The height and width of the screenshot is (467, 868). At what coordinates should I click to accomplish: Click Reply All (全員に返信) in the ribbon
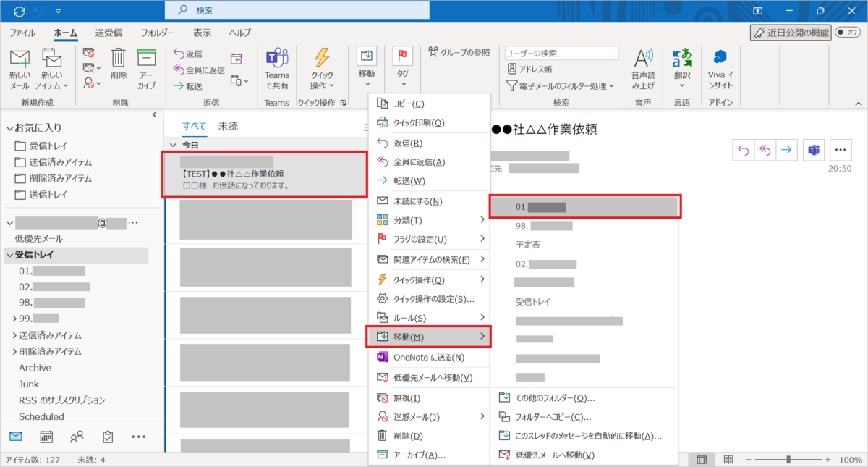tap(199, 70)
